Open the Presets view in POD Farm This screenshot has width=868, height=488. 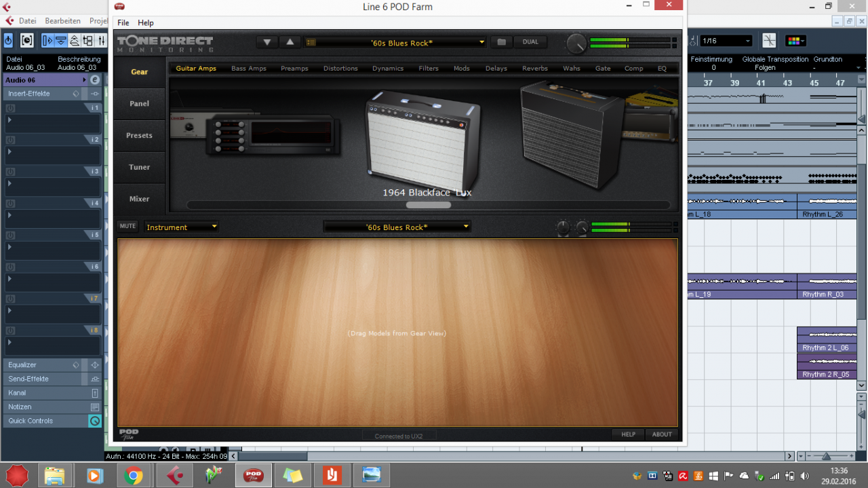pos(140,135)
